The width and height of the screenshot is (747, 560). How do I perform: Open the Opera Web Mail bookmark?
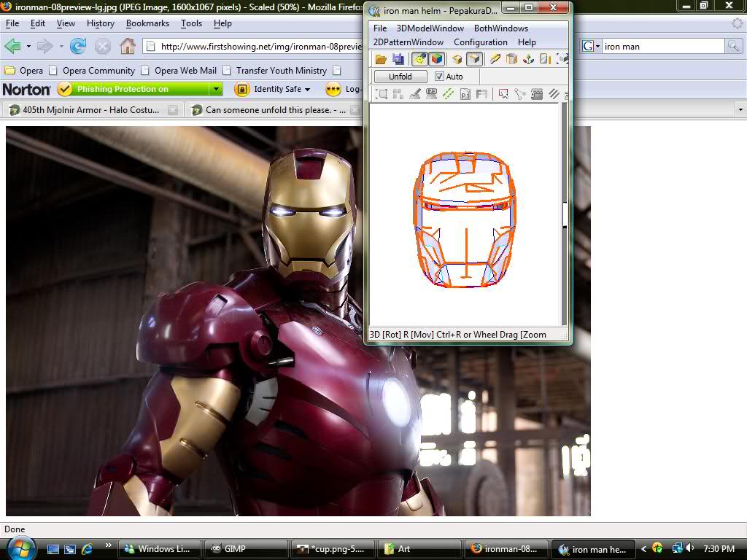click(179, 71)
